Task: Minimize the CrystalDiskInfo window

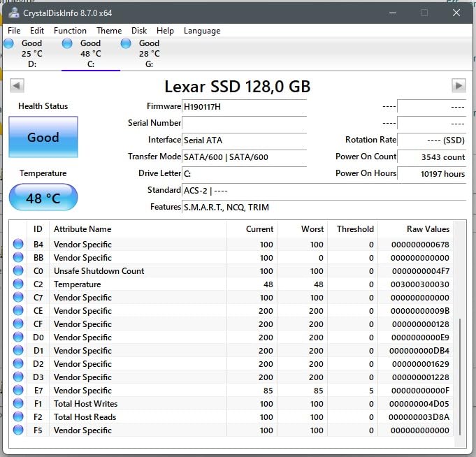Action: coord(393,13)
